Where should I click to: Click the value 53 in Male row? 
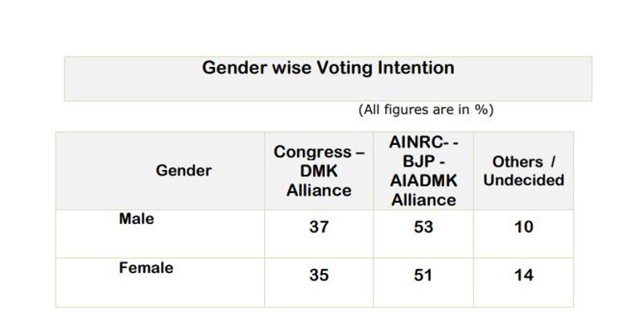423,227
